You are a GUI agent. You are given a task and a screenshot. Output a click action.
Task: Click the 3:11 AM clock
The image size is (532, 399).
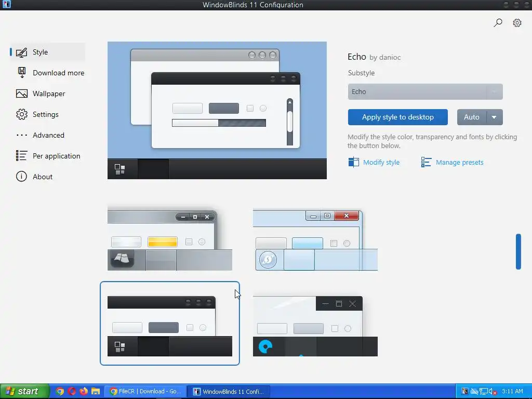pos(512,391)
